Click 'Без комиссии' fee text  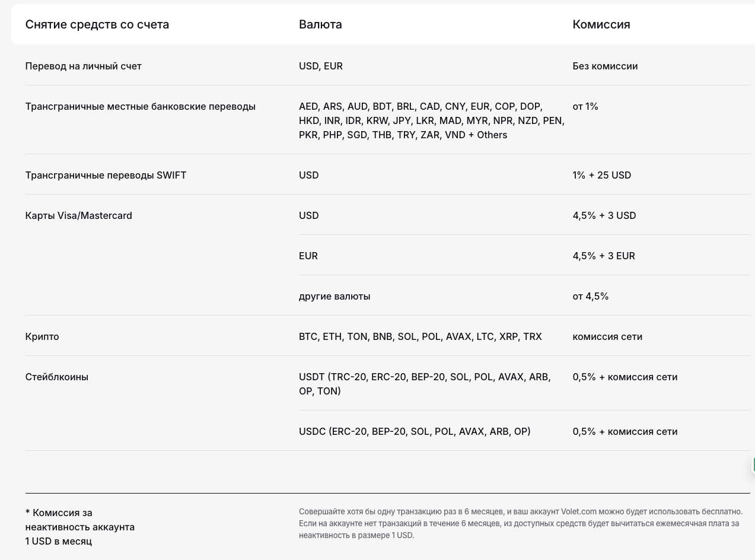[x=605, y=66]
